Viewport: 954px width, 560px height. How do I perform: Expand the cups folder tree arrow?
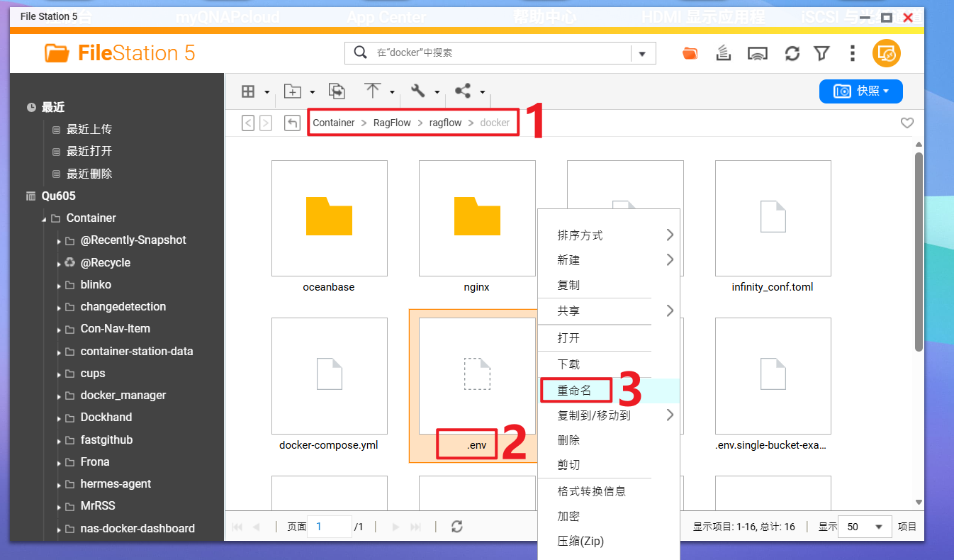point(60,374)
